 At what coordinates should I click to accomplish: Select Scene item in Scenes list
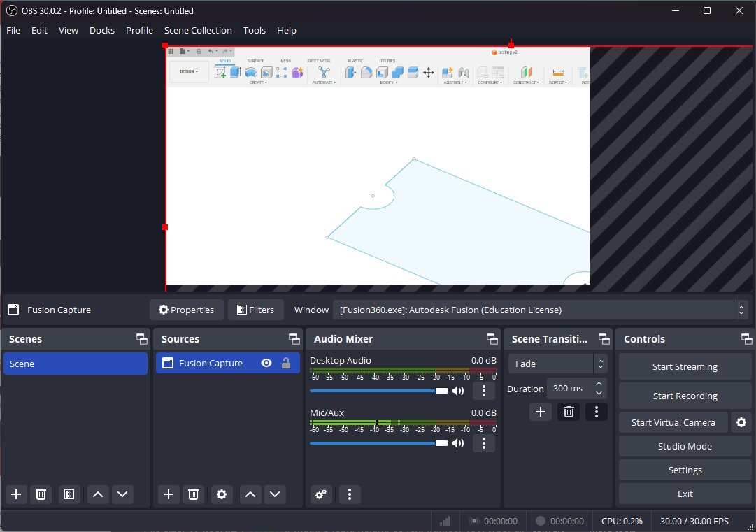coord(76,364)
